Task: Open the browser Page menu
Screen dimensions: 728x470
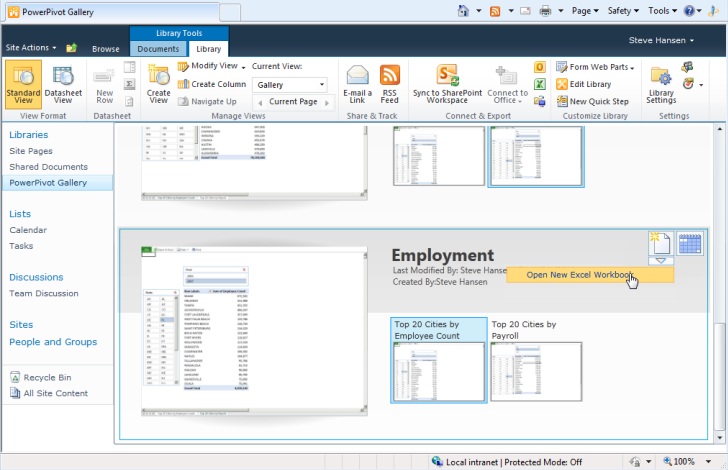Action: click(x=585, y=11)
